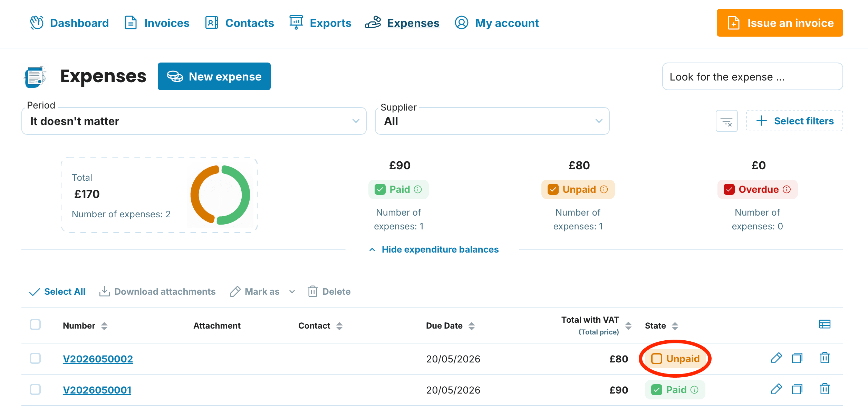Click the Select All link
The height and width of the screenshot is (416, 868).
(x=57, y=292)
